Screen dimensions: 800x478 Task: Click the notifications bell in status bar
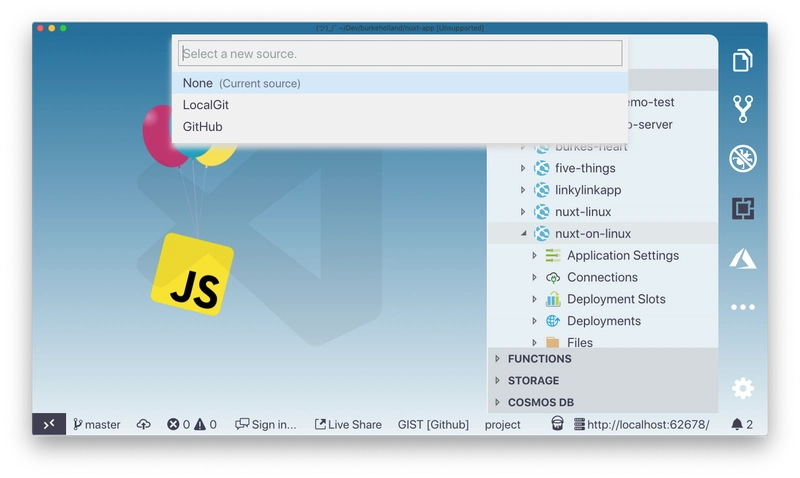pyautogui.click(x=742, y=424)
